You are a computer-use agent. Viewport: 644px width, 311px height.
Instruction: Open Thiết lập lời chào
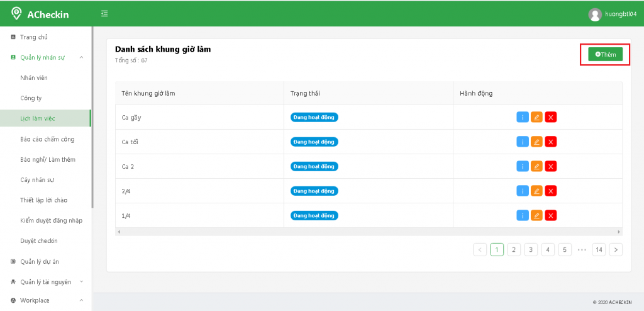point(43,200)
